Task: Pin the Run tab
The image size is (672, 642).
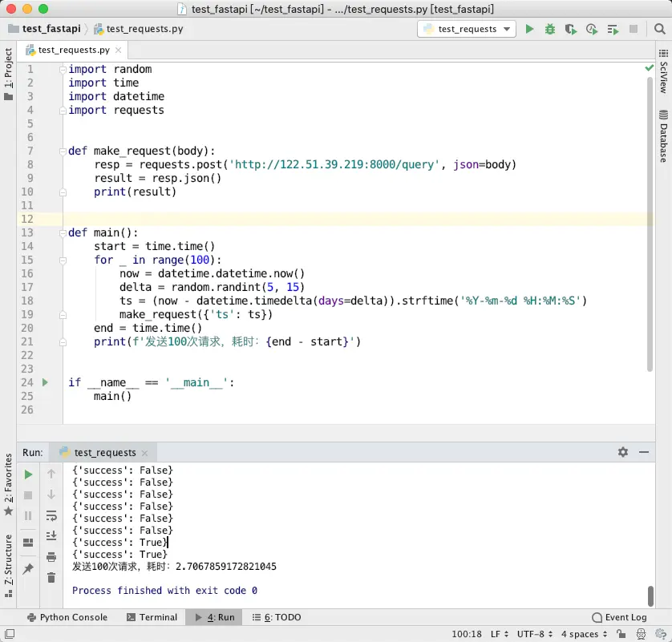Action: pyautogui.click(x=28, y=569)
